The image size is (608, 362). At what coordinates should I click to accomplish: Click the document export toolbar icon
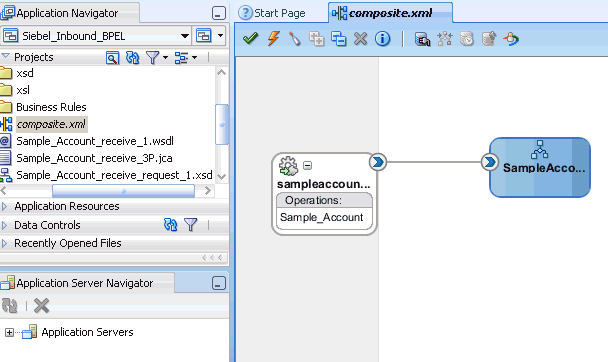click(x=489, y=39)
